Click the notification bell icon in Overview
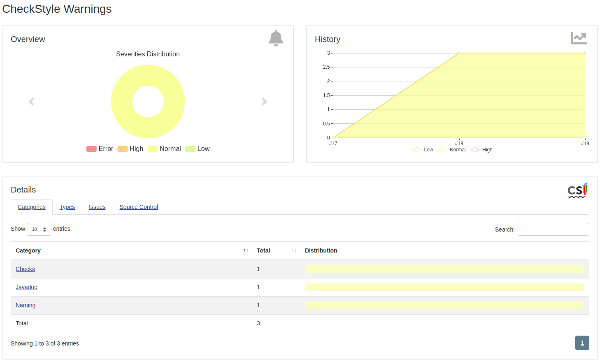Image resolution: width=602 pixels, height=364 pixels. 276,38
